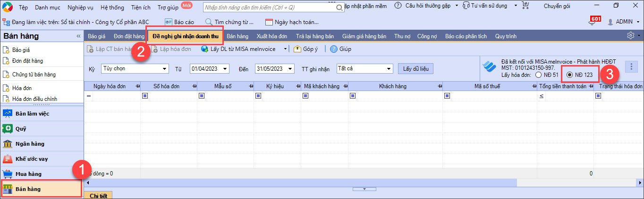Open the Từ date picker dropdown
This screenshot has width=644, height=199.
[x=225, y=69]
